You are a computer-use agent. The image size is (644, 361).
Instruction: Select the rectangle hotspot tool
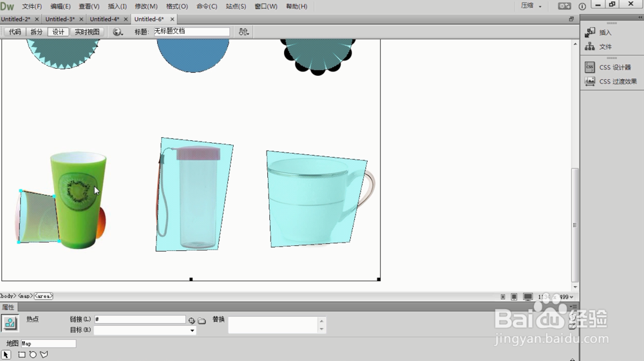tap(22, 355)
